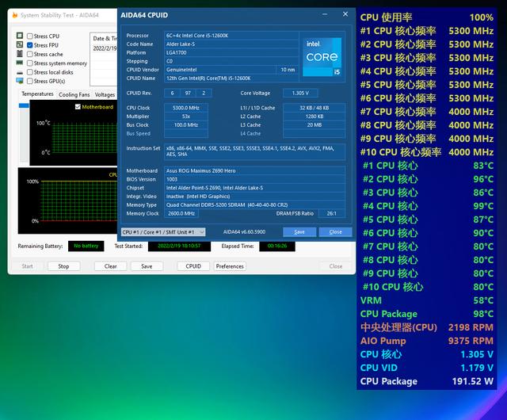This screenshot has width=507, height=420.
Task: Click the Bus Clock value 100.0 MHz
Action: pos(186,124)
